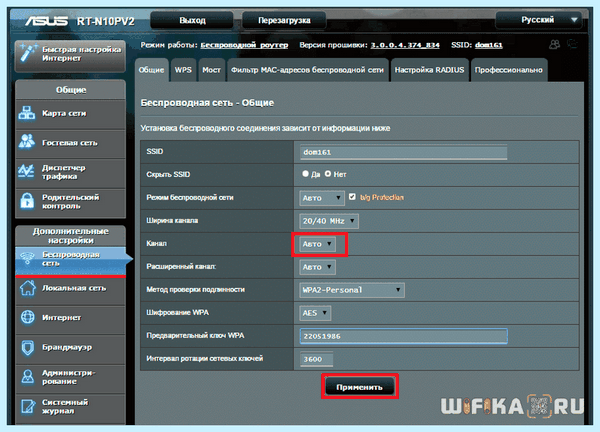Open the Настройка RADIUS tab
Screen dimensions: 600x432
point(429,70)
